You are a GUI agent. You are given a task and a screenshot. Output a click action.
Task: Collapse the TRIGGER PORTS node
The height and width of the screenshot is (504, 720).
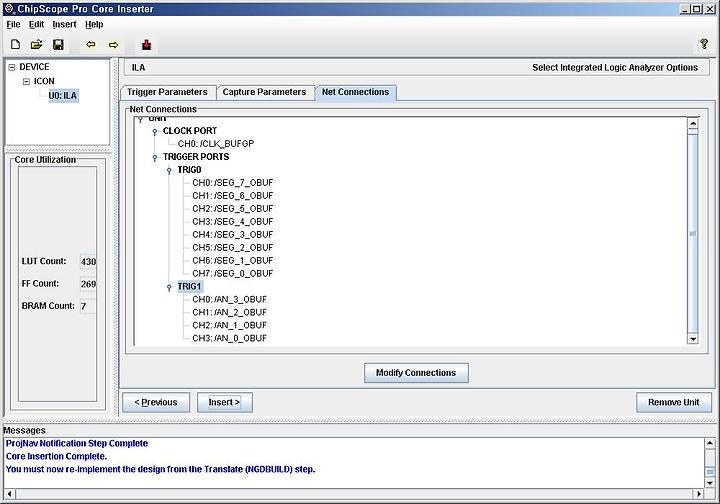click(155, 157)
